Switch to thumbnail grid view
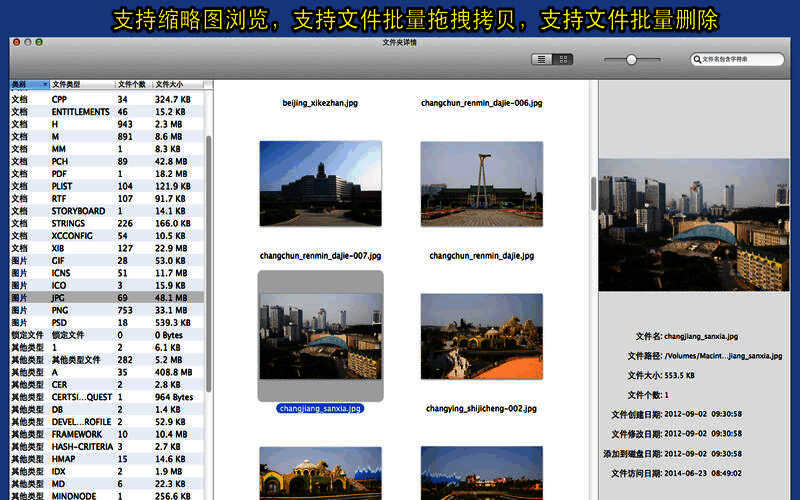800x500 pixels. click(564, 60)
